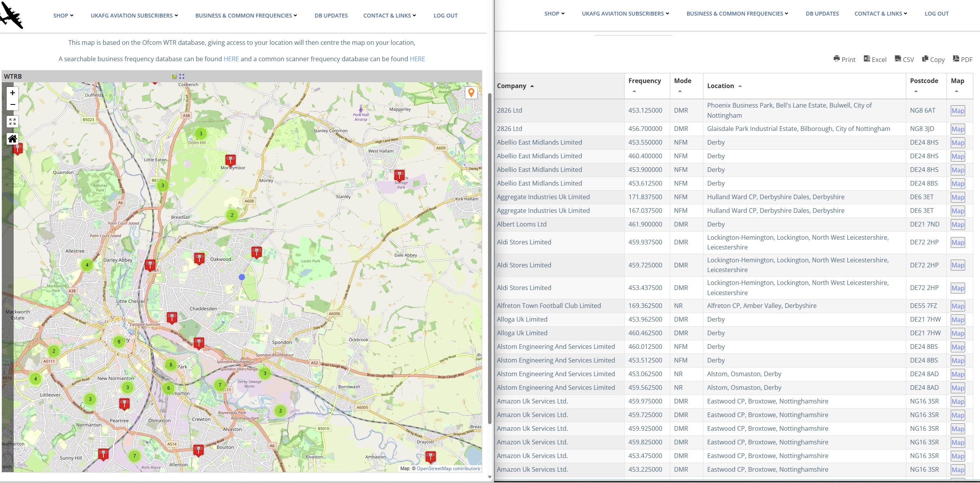Zoom in on the WTRB map
The width and height of the screenshot is (980, 483).
coord(12,93)
